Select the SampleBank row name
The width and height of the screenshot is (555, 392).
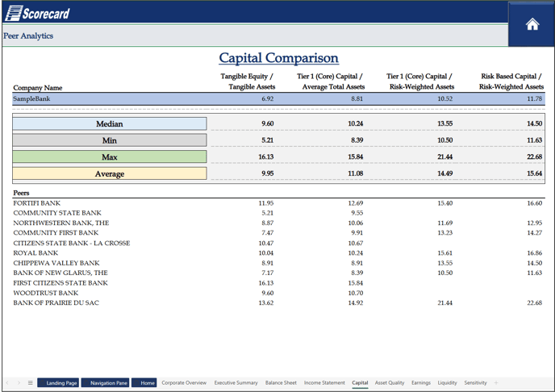click(31, 98)
